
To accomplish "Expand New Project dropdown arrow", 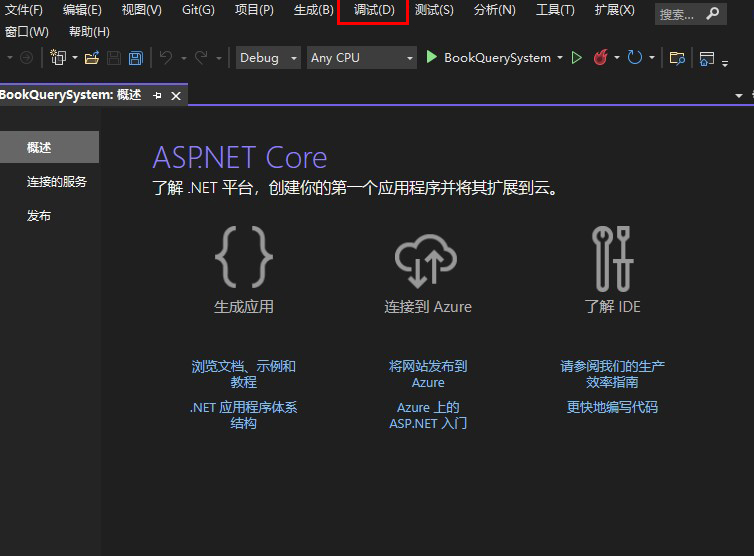I will coord(75,58).
